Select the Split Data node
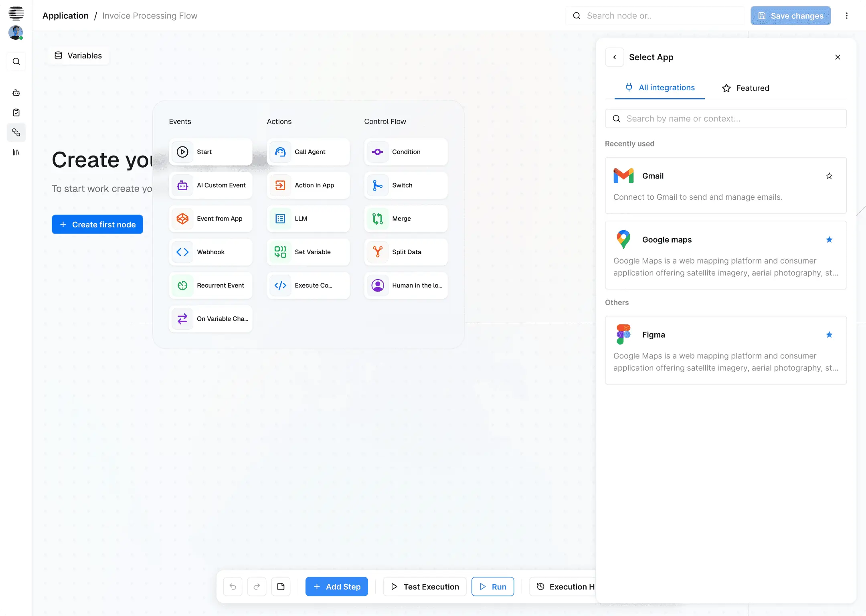 (x=405, y=252)
